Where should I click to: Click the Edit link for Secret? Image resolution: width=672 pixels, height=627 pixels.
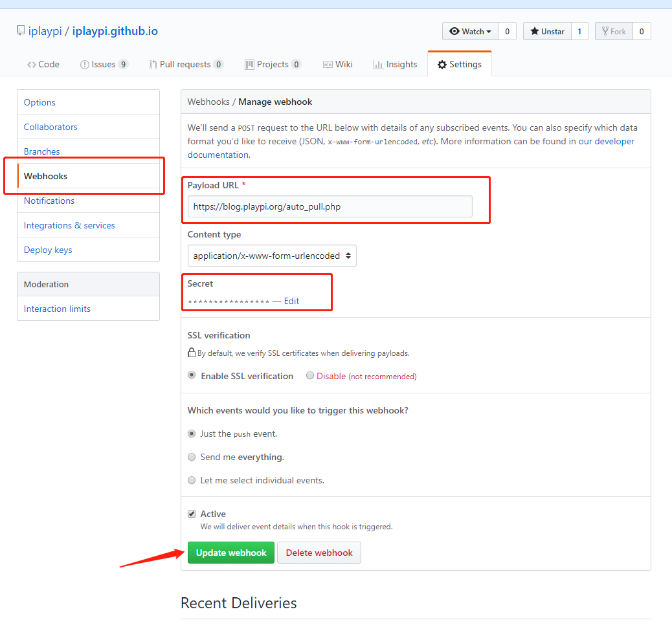tap(291, 301)
